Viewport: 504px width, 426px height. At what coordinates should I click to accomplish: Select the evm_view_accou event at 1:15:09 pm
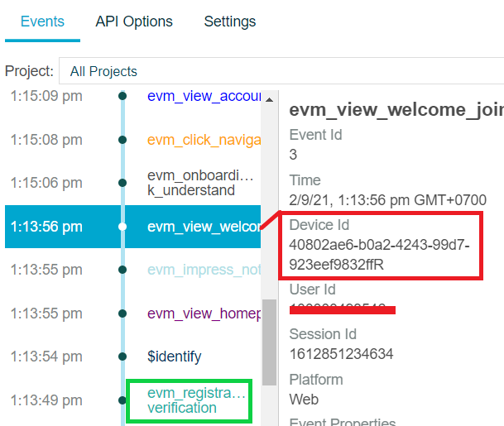tap(204, 96)
